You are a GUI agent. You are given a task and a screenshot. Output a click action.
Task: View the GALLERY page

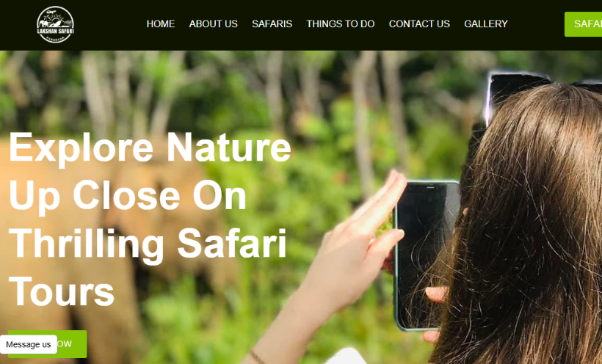click(486, 23)
